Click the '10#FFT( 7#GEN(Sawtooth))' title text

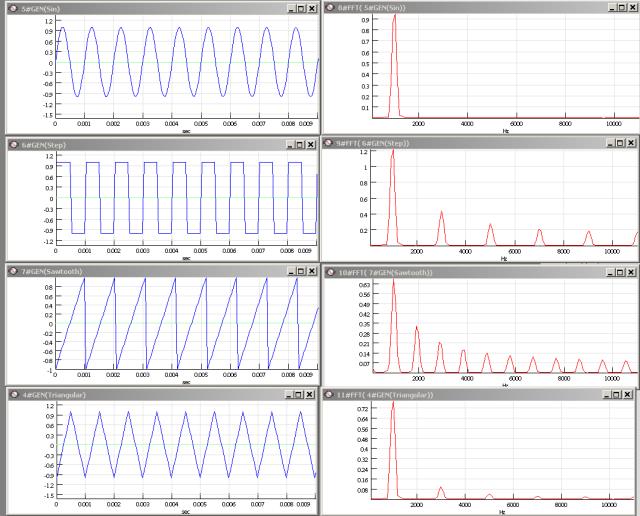point(386,273)
